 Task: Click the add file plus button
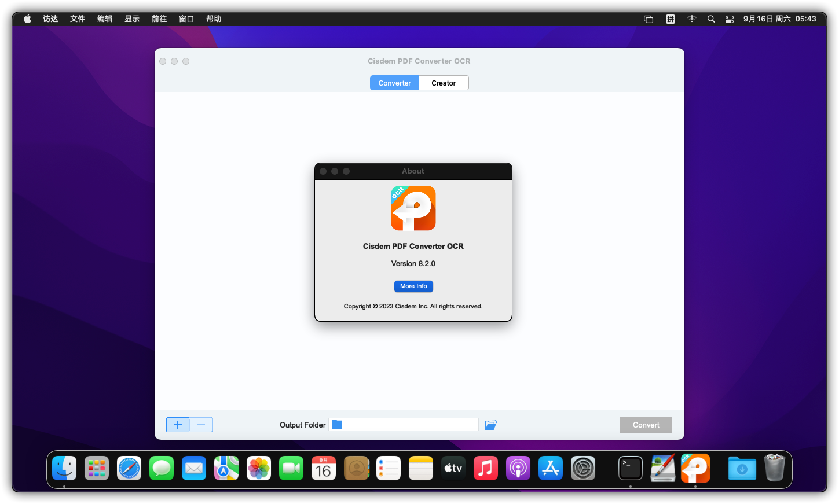click(x=178, y=425)
